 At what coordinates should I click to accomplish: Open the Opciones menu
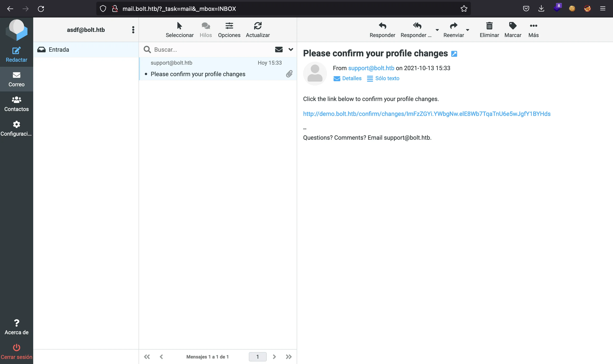(x=229, y=29)
